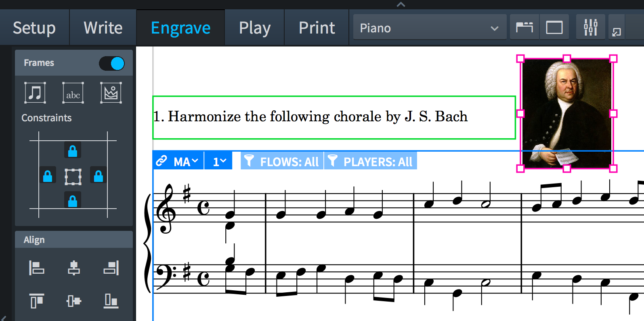Toggle the left constraint lock
This screenshot has width=644, height=321.
tap(48, 176)
